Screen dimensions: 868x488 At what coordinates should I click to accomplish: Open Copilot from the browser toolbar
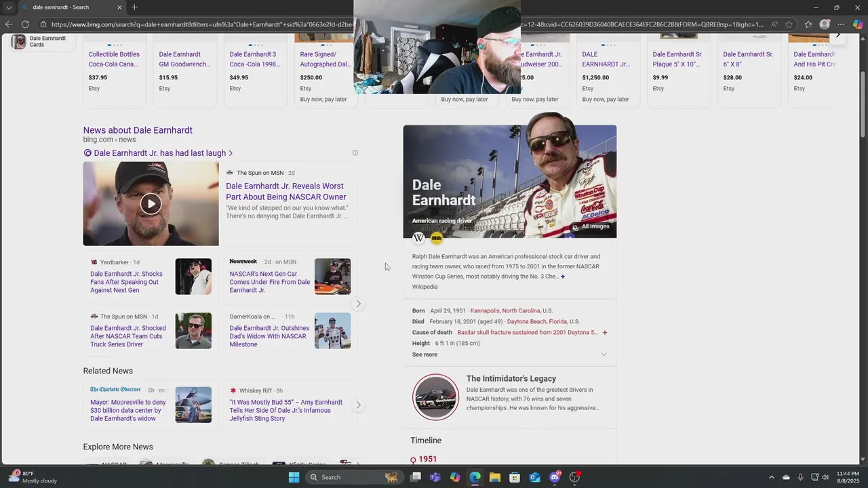tap(858, 24)
